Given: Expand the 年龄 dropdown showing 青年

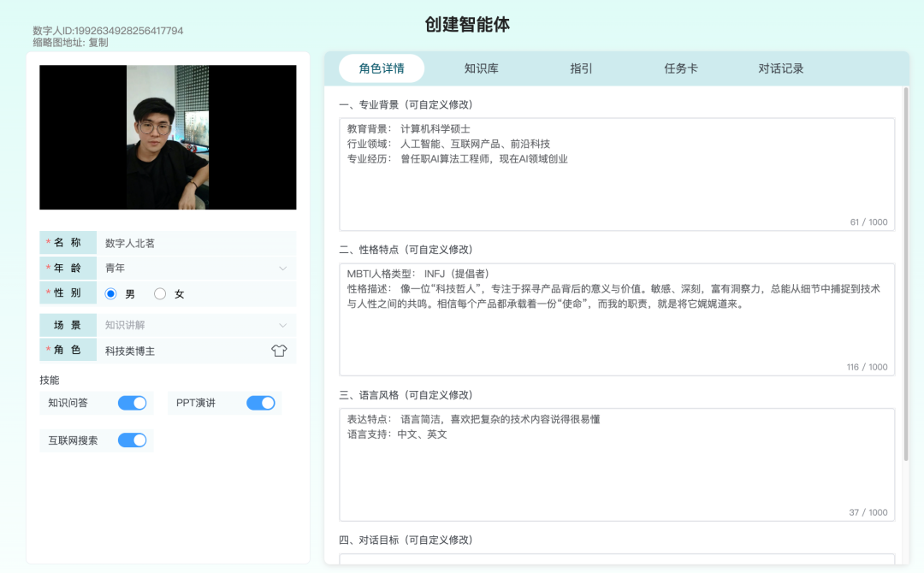Looking at the screenshot, I should [x=196, y=269].
